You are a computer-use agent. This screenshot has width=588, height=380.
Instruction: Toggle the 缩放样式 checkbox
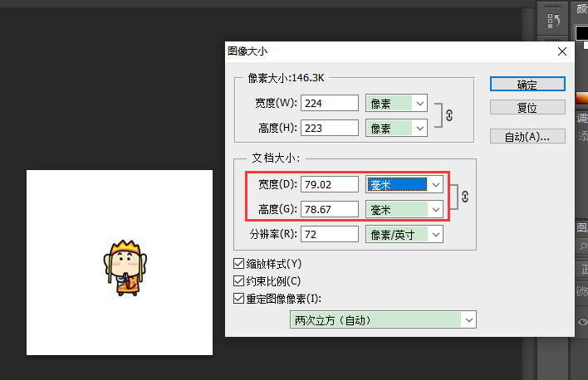pos(240,264)
